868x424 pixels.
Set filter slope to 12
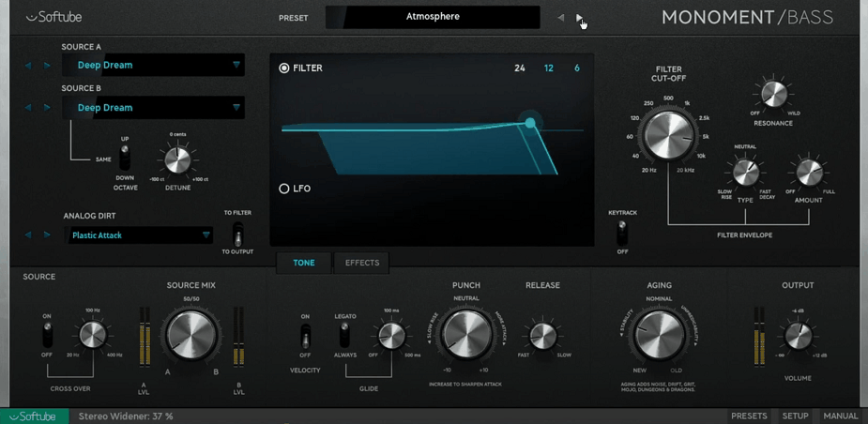[549, 68]
